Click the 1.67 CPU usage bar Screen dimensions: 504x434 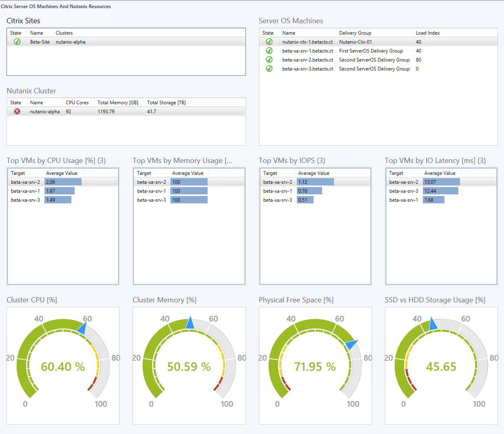coord(60,191)
